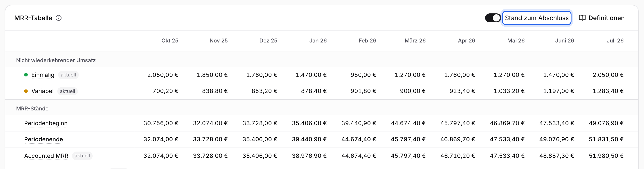This screenshot has width=644, height=169.
Task: Select the Dez 25 column header
Action: click(x=268, y=41)
